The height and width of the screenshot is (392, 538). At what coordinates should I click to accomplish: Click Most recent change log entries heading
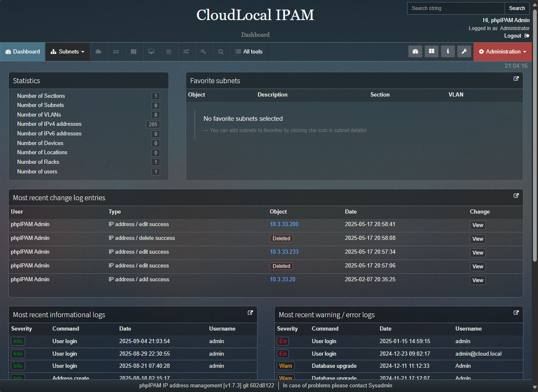click(59, 198)
